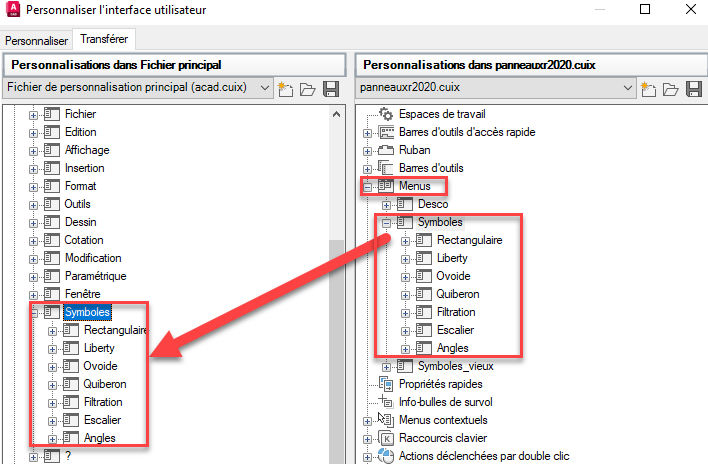The image size is (708, 464).
Task: Select the Transférer tab
Action: click(104, 39)
